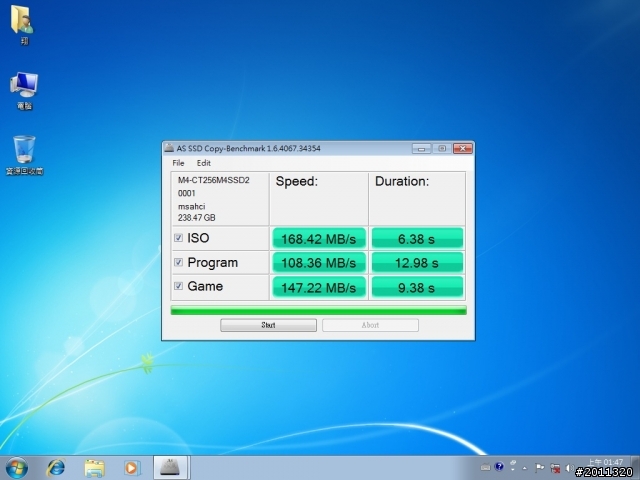
Task: Open the input method keyboard tray icon
Action: 485,467
